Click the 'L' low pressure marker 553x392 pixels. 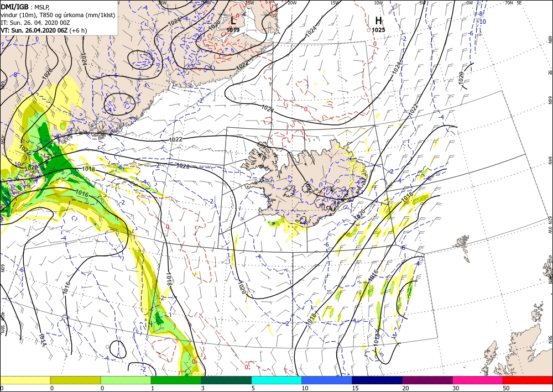click(x=233, y=20)
